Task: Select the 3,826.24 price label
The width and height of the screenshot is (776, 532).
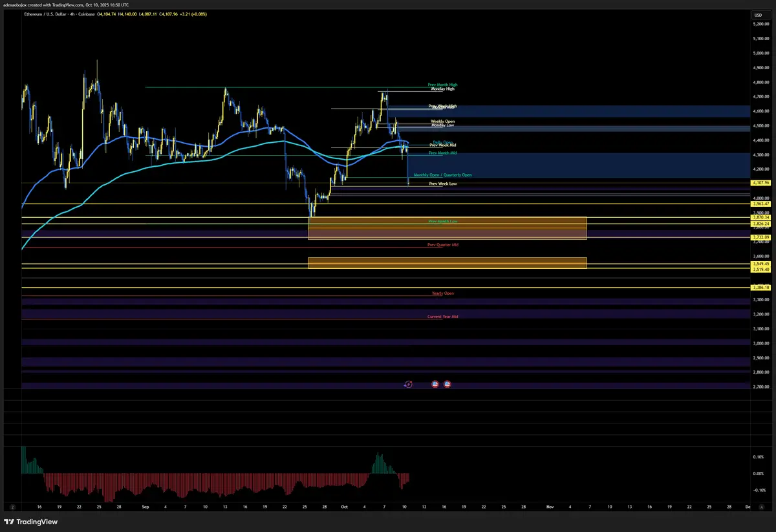Action: tap(760, 224)
